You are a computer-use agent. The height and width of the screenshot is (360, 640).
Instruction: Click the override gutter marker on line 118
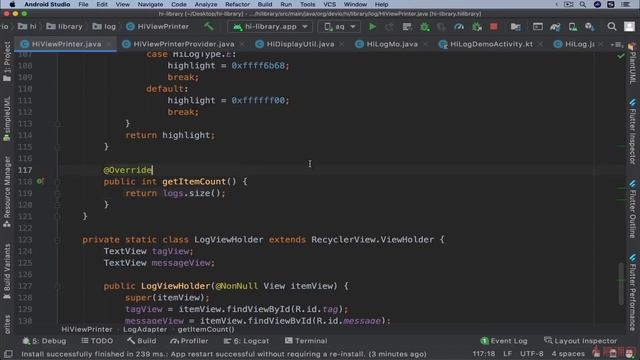point(40,181)
